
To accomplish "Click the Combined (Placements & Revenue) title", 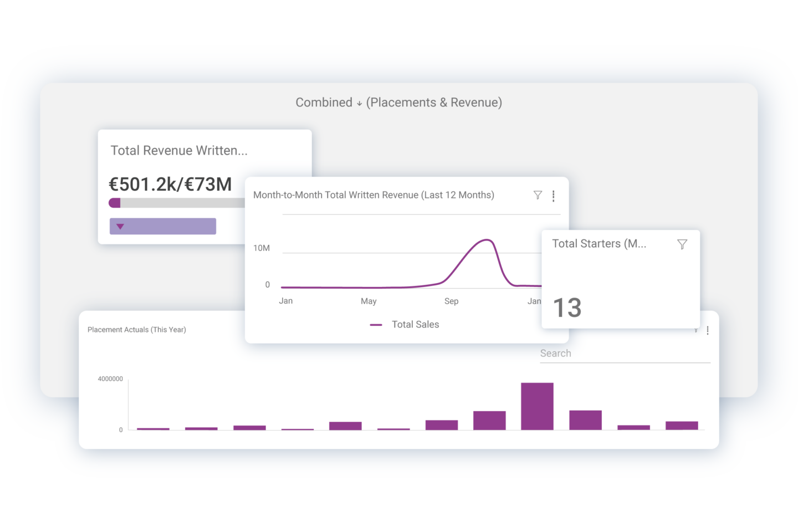I will (399, 103).
